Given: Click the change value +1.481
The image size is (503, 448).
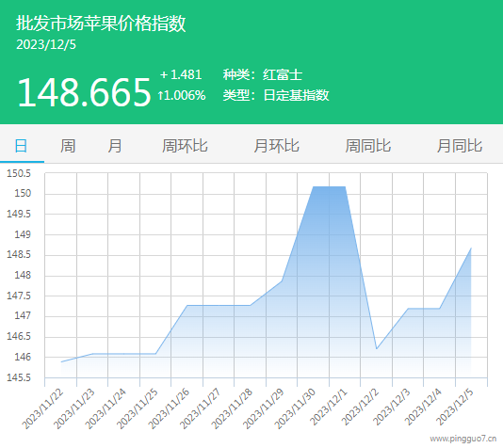Looking at the screenshot, I should tap(181, 74).
